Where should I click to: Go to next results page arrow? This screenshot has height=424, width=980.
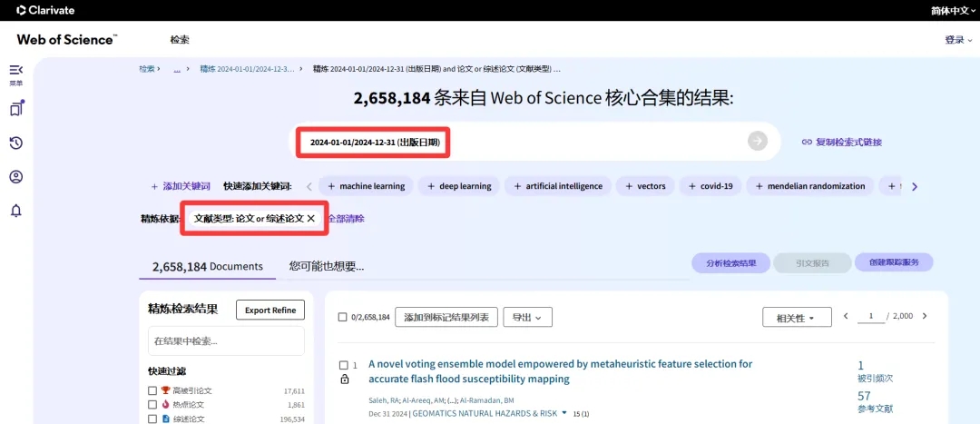pyautogui.click(x=925, y=317)
